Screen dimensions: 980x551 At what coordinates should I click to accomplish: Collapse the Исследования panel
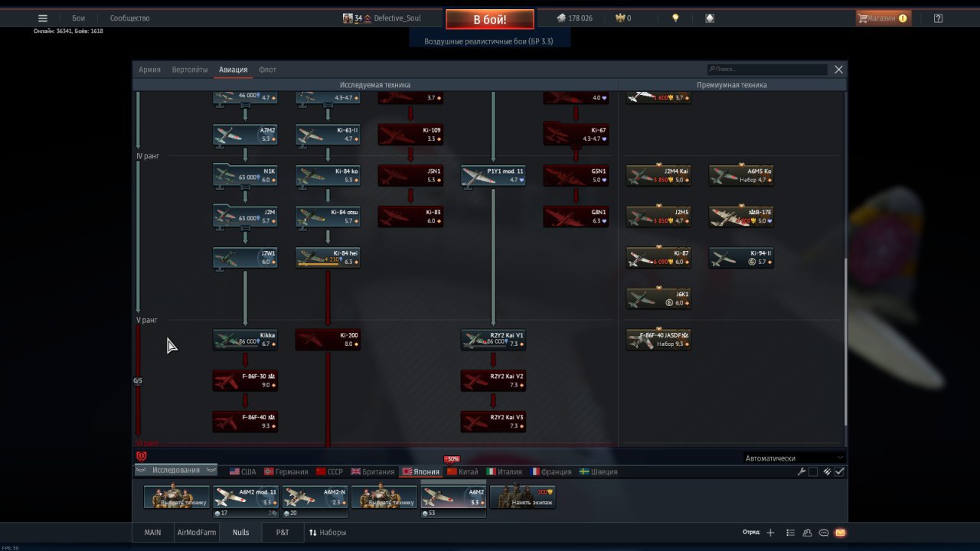[x=176, y=471]
